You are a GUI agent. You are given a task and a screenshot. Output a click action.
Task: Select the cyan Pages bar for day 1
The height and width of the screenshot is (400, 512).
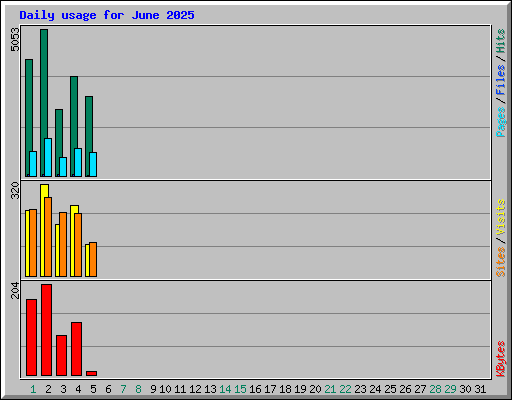pyautogui.click(x=33, y=164)
